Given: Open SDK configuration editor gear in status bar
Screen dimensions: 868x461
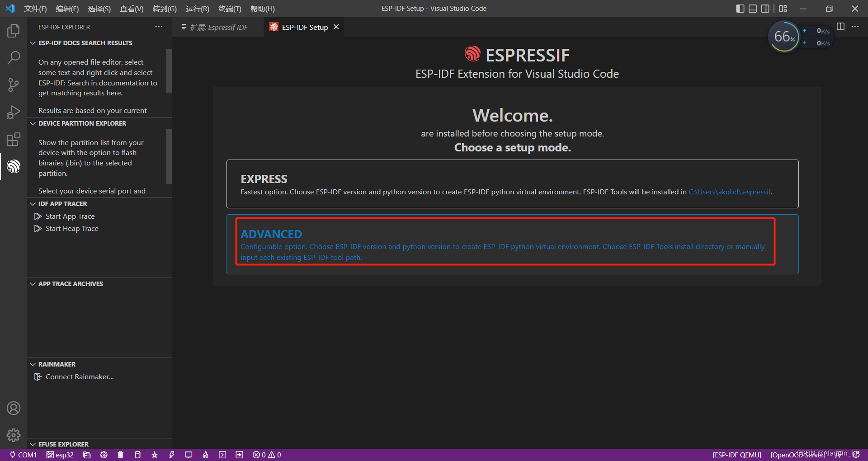Looking at the screenshot, I should [104, 455].
